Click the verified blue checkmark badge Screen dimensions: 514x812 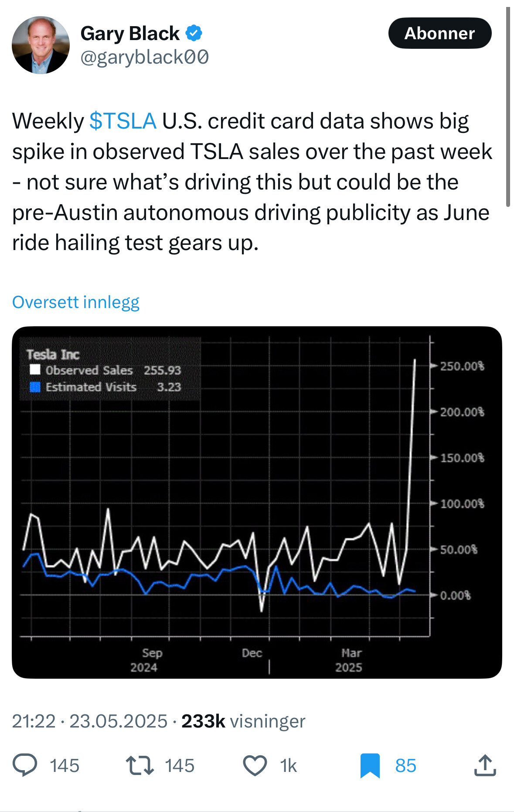click(x=194, y=33)
